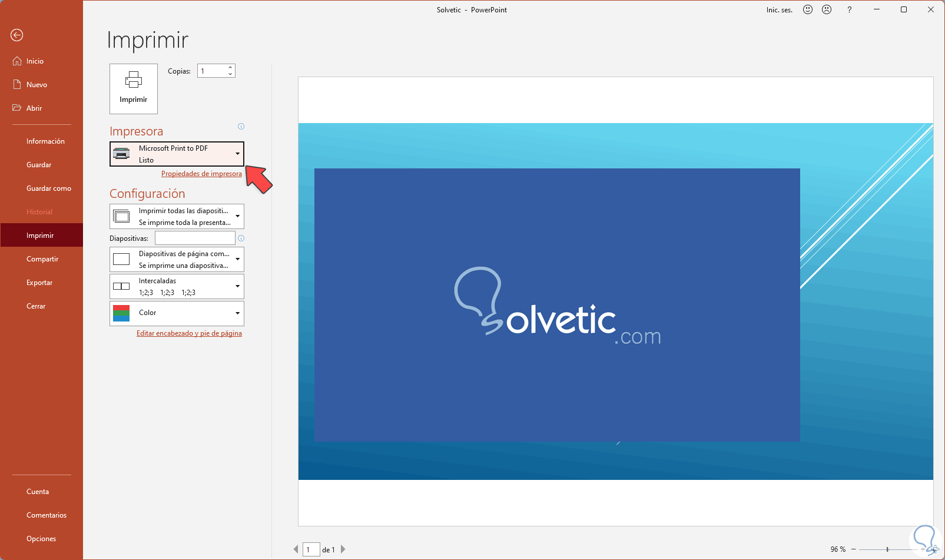Viewport: 945px width, 560px height.
Task: Open the 'Diapositivas de página completa' layout dropdown
Action: (x=177, y=260)
